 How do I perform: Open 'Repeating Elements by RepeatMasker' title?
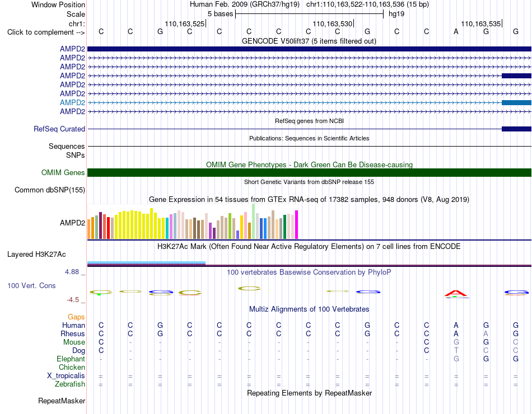(309, 393)
